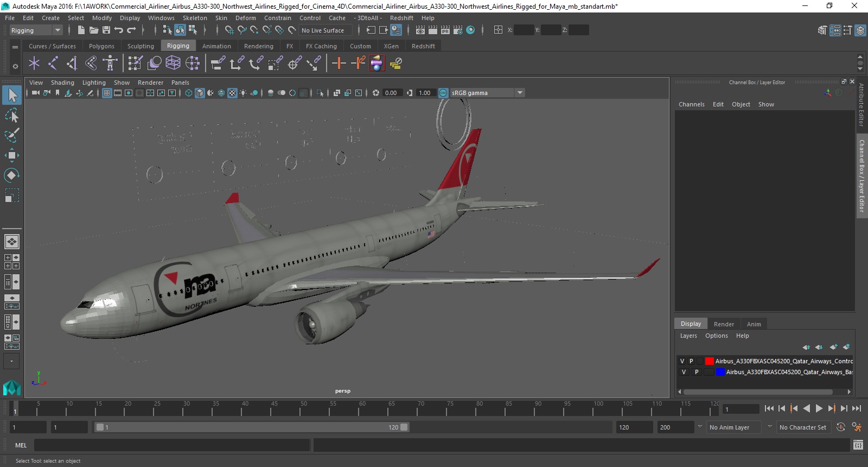Open the Redshift menu
868x467 pixels.
click(x=401, y=18)
